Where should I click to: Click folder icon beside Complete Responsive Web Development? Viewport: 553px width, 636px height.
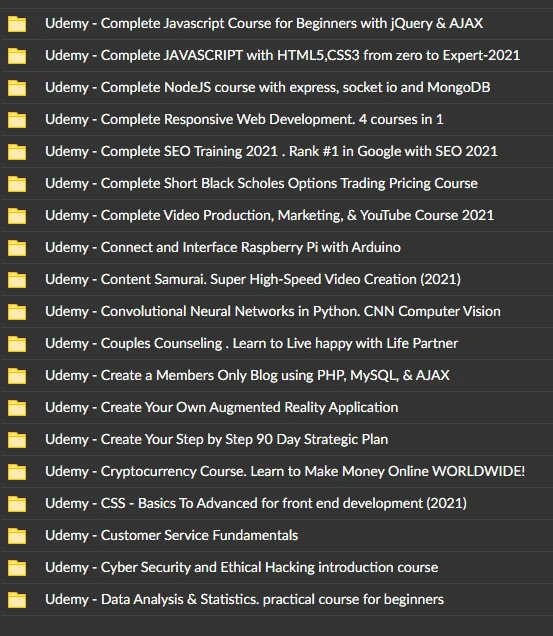17,120
